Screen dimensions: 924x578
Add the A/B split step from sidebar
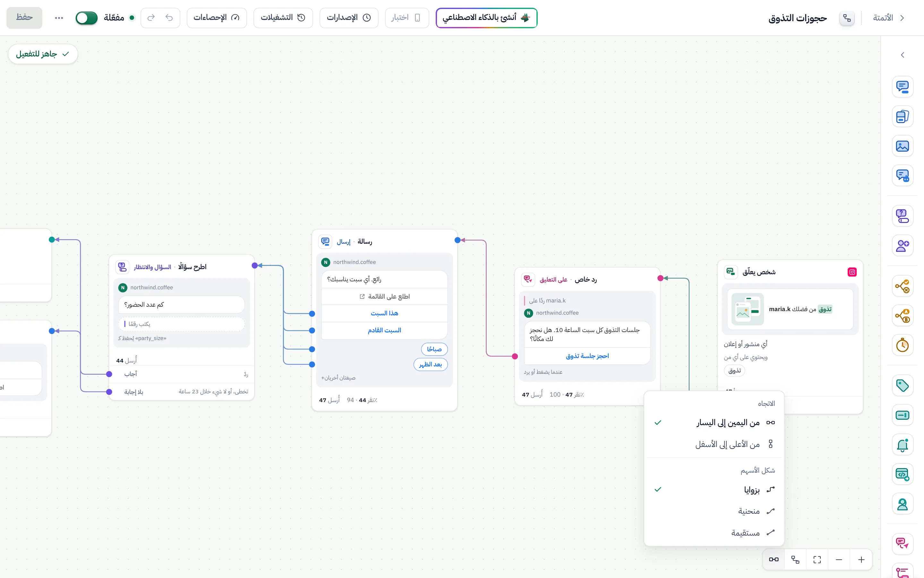pyautogui.click(x=902, y=316)
